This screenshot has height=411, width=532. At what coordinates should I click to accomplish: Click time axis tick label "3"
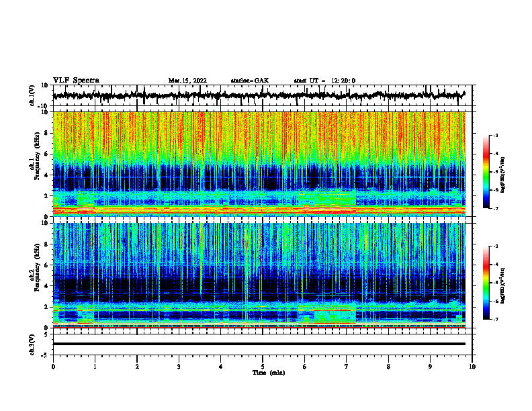[179, 367]
